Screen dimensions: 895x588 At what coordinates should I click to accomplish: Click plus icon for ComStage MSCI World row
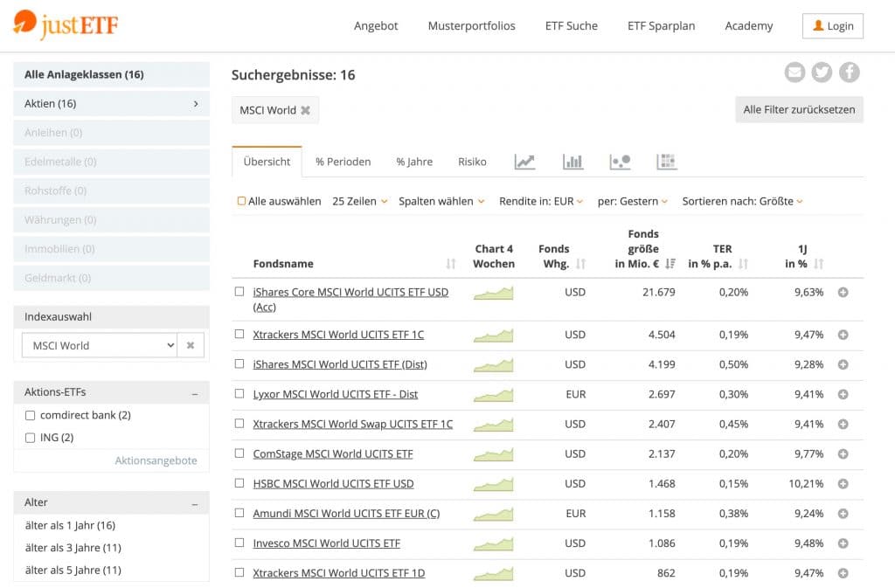tap(843, 454)
